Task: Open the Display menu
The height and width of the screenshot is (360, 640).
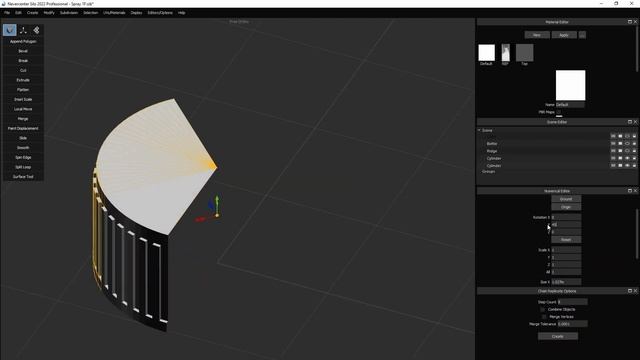Action: pyautogui.click(x=136, y=13)
